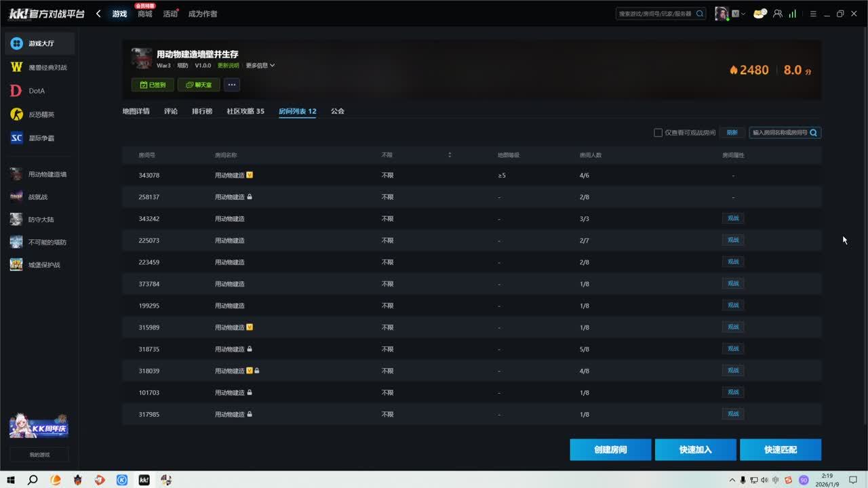Open the 活动 events menu
Screen dimensions: 868x488
pyautogui.click(x=170, y=14)
